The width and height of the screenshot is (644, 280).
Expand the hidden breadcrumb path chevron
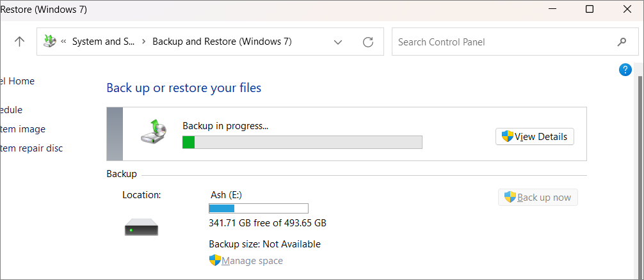63,42
